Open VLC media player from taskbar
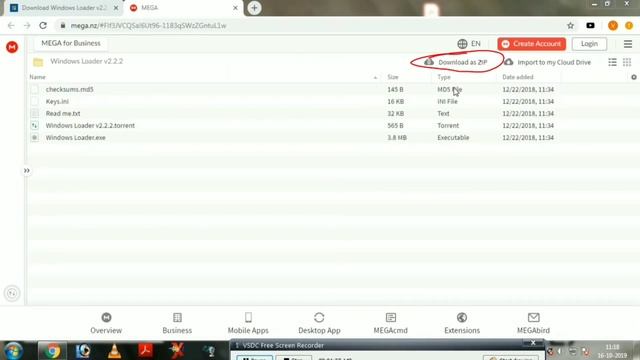This screenshot has width=640, height=360. point(115,351)
